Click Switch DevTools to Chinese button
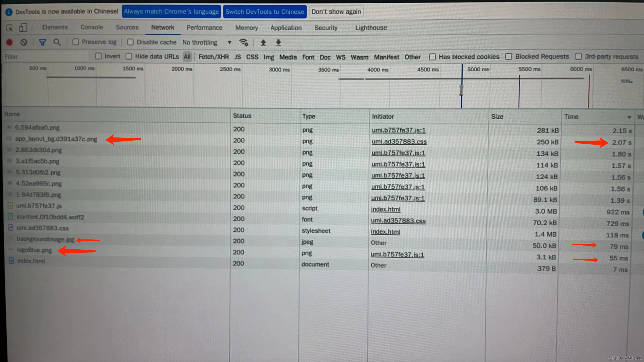This screenshot has height=362, width=644. click(265, 12)
